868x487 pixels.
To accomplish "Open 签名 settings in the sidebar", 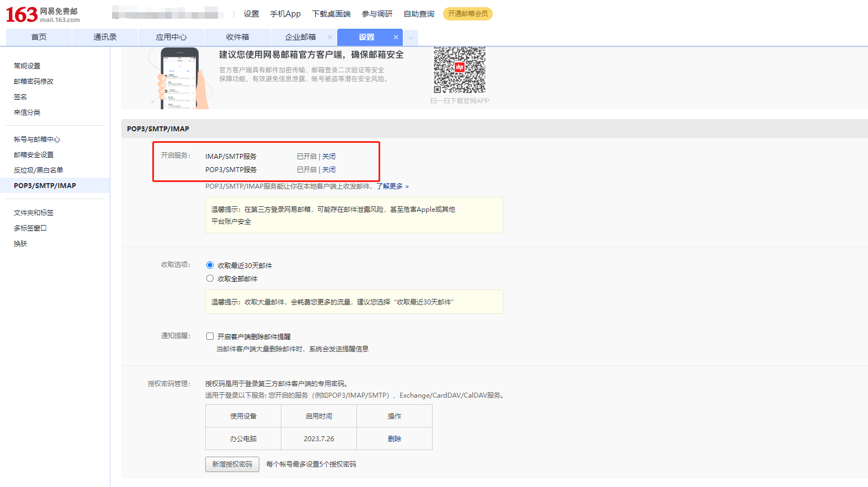I will pyautogui.click(x=20, y=97).
